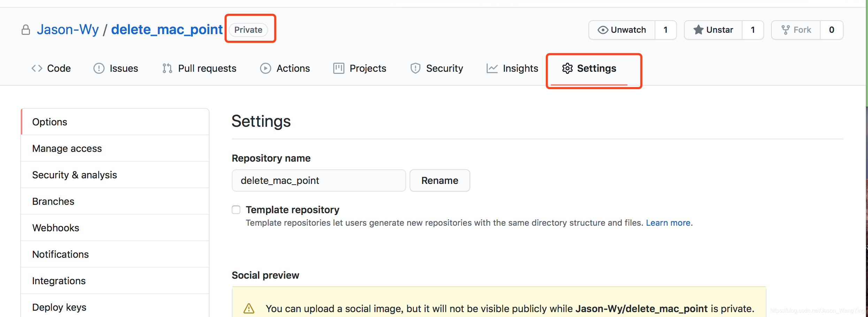Open the Jason-Wy owner profile link
The height and width of the screenshot is (317, 868).
[68, 30]
